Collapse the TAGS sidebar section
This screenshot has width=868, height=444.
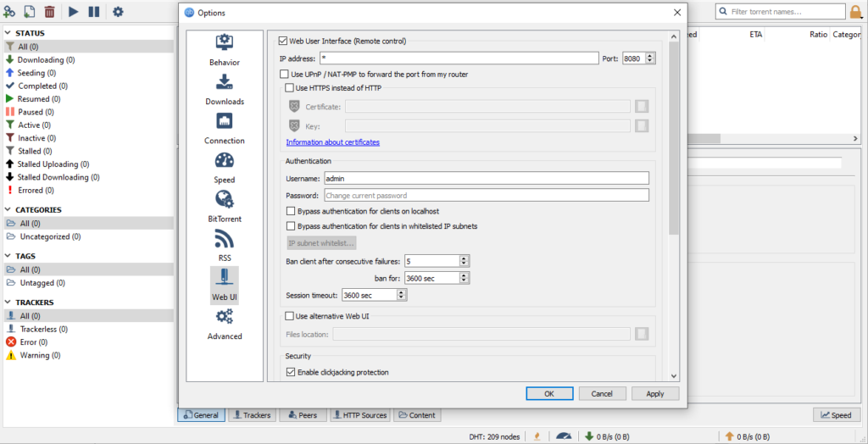tap(9, 257)
